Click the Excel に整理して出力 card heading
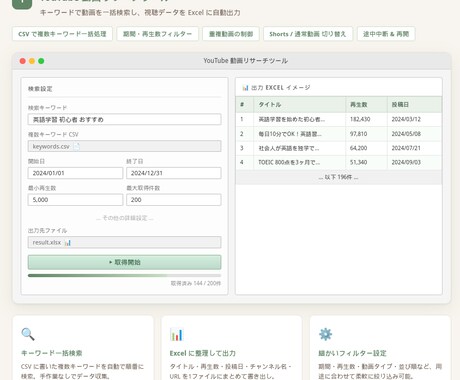 coord(203,353)
